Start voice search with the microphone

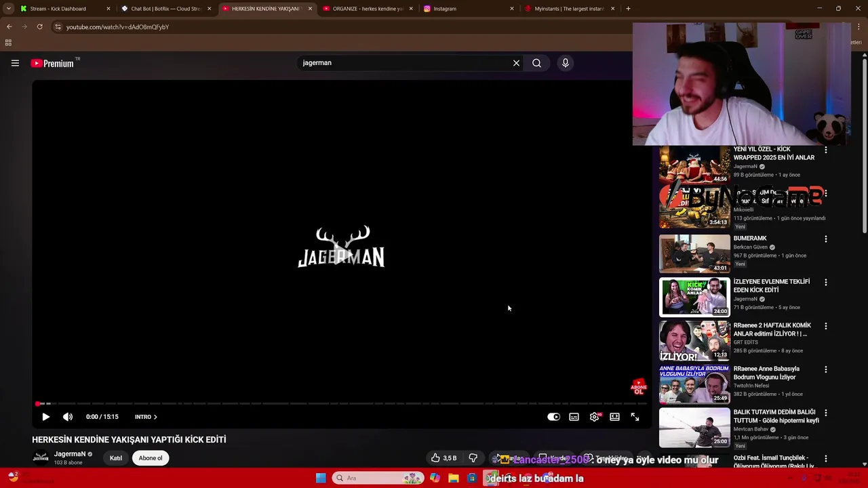tap(566, 63)
